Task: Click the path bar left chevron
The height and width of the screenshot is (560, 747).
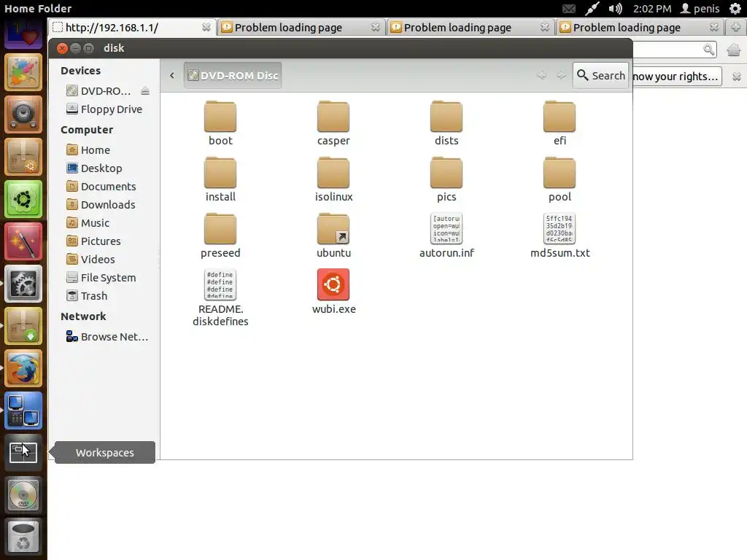Action: pyautogui.click(x=172, y=75)
